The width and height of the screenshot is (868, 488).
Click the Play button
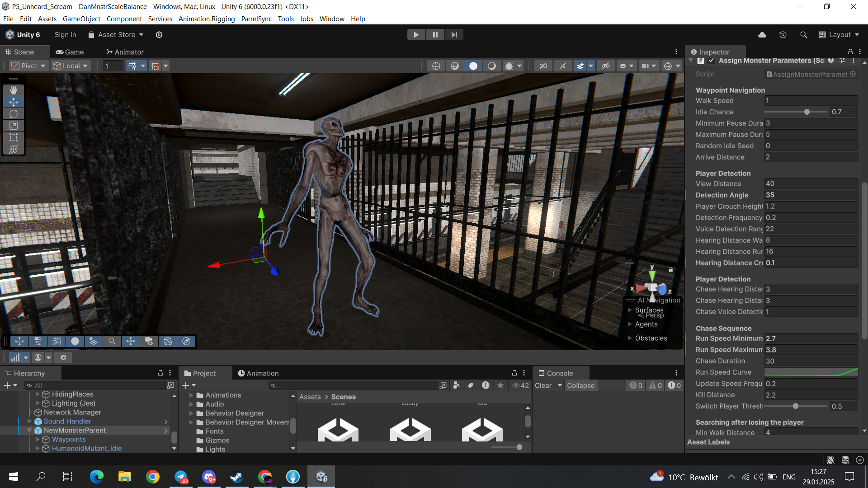pyautogui.click(x=416, y=35)
